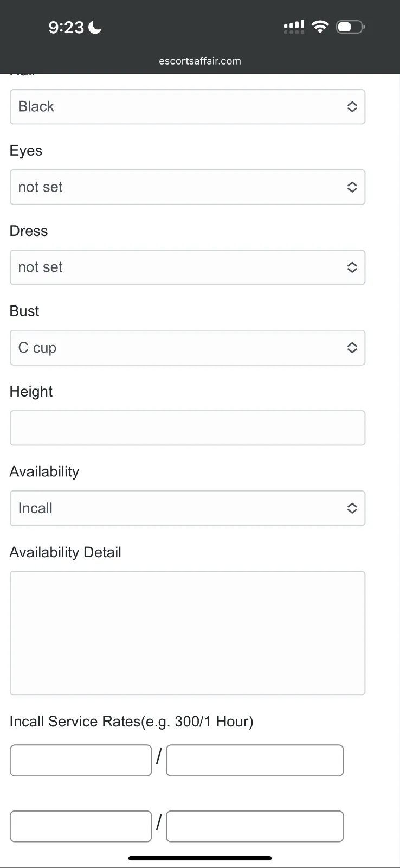Click the Dress dropdown chevron arrows
The height and width of the screenshot is (868, 400).
352,267
